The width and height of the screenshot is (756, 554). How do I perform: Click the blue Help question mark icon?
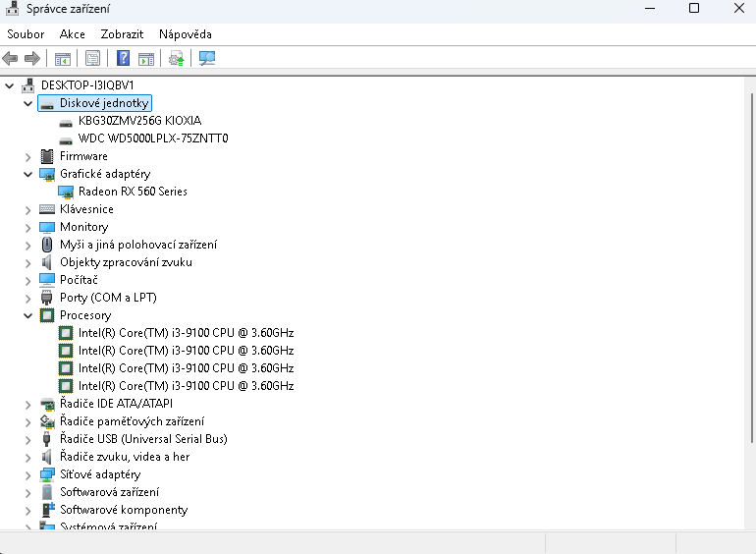click(x=124, y=58)
